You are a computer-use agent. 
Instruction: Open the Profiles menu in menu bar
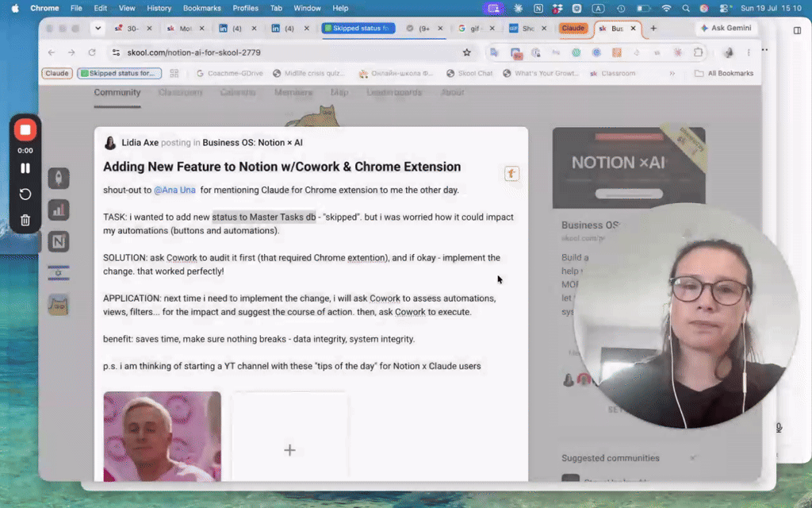[246, 8]
